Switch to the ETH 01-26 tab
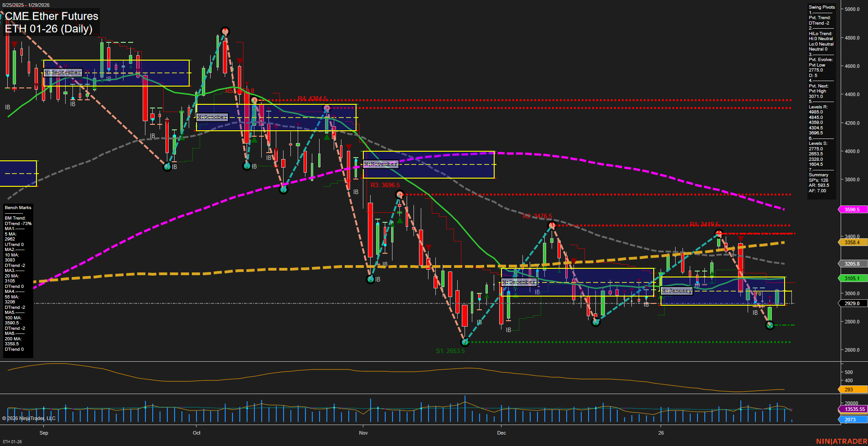 [11, 441]
